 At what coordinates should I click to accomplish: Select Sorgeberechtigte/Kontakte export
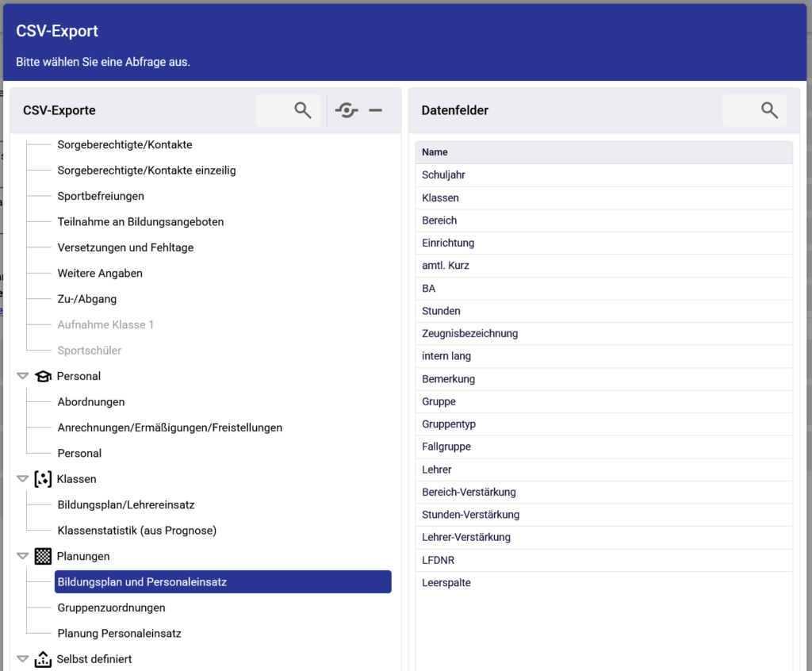(x=124, y=144)
